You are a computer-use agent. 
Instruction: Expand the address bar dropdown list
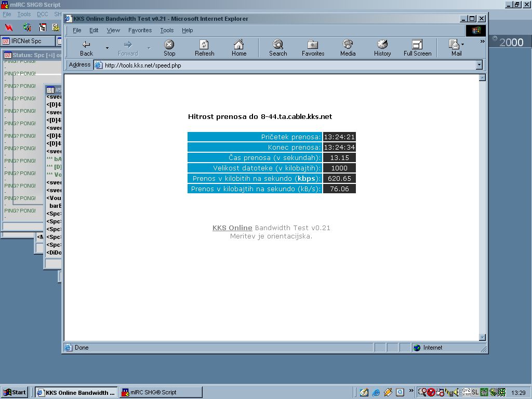479,65
